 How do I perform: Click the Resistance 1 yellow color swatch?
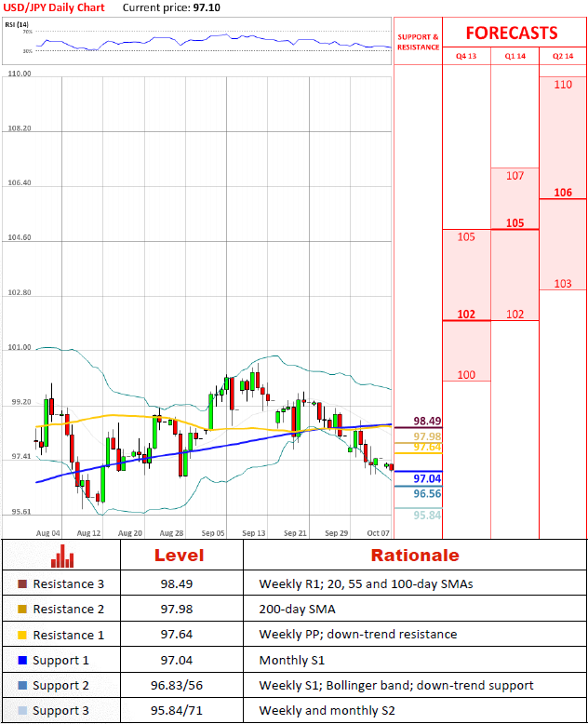(x=22, y=635)
